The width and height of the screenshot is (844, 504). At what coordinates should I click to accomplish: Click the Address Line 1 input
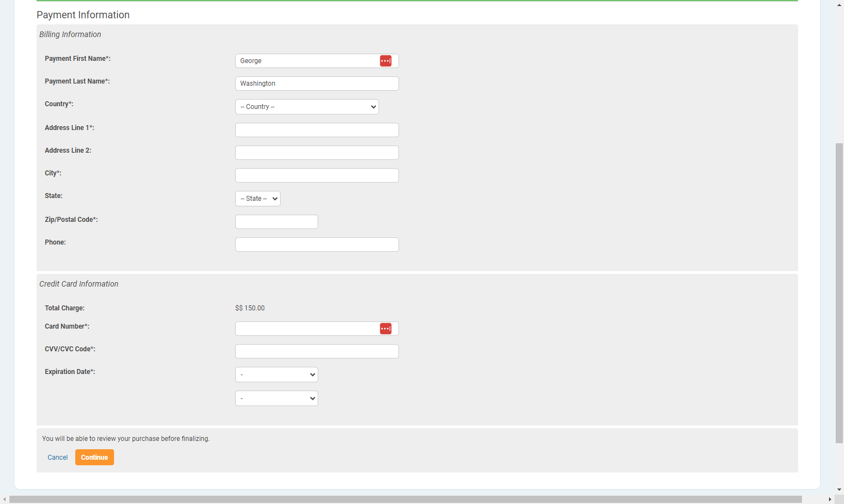click(x=317, y=130)
